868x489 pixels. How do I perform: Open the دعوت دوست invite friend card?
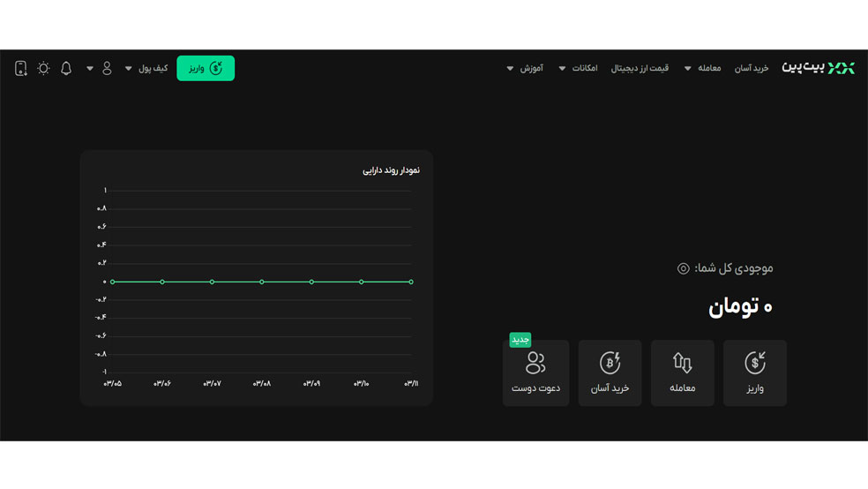click(535, 372)
